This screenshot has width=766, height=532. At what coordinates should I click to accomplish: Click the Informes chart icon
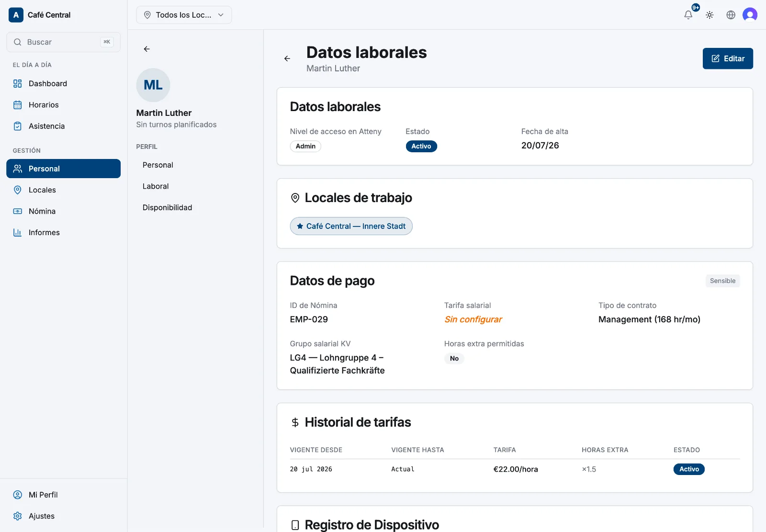tap(18, 232)
